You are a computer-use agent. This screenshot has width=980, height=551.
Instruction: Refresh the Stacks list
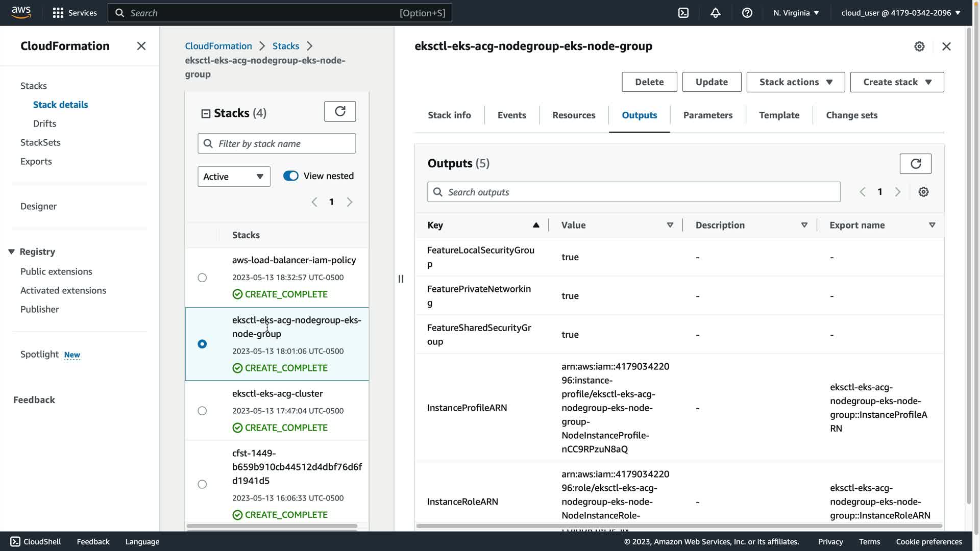click(x=340, y=111)
